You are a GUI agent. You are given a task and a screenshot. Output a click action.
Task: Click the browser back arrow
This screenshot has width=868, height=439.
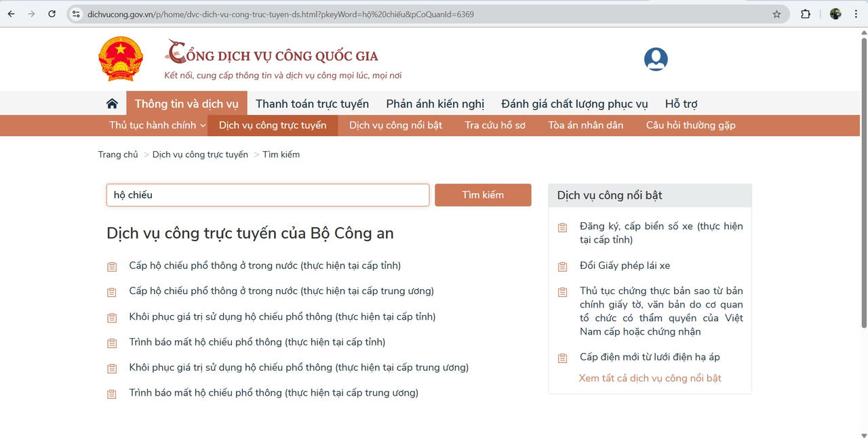pos(12,14)
